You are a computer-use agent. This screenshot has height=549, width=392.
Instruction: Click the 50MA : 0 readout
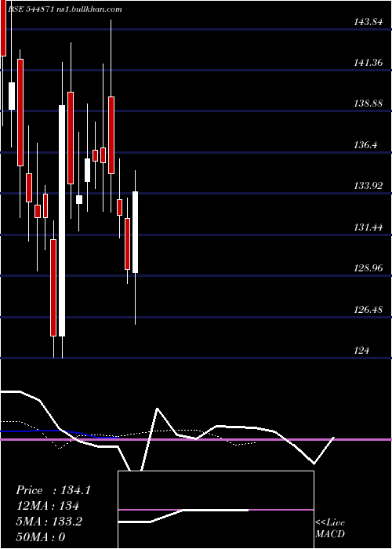point(41,537)
